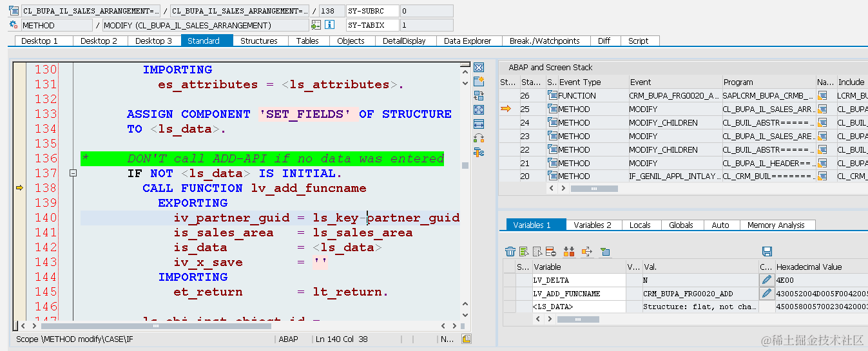Click the navigation icon in stack row 24
Viewport: 868px width, 351px height.
click(x=822, y=122)
